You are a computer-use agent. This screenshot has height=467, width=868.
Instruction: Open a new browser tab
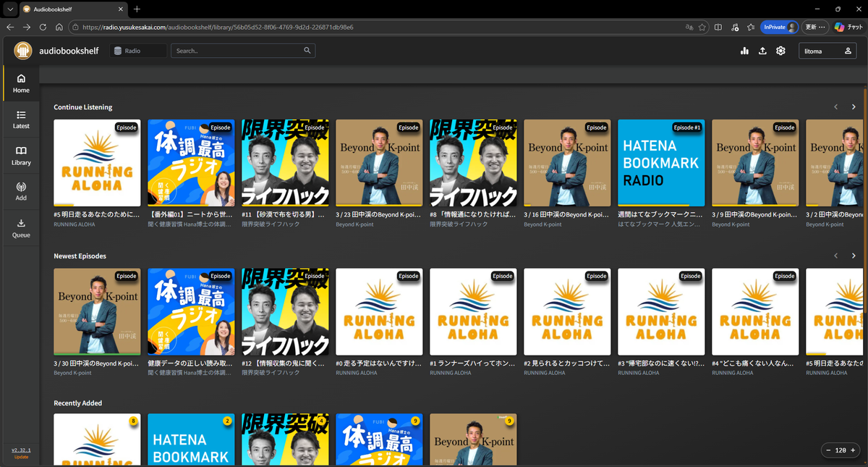(137, 9)
